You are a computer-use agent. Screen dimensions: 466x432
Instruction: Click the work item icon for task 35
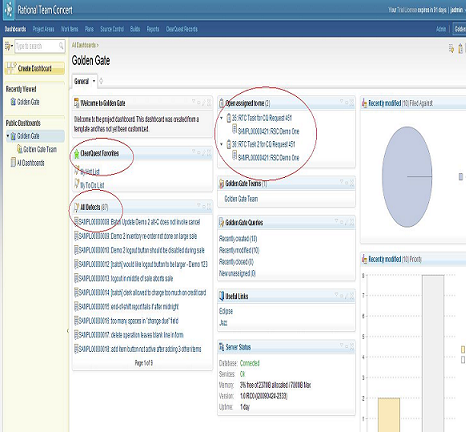pos(229,118)
